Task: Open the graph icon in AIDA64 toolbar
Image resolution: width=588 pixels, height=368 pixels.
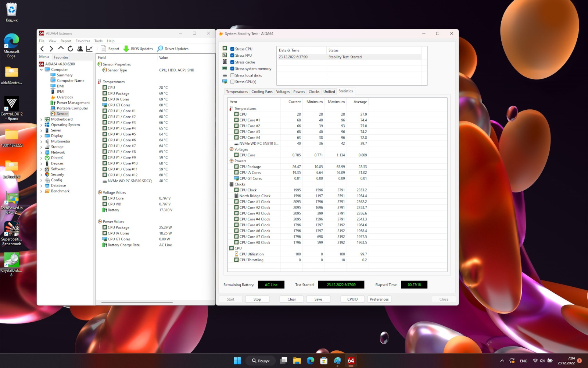Action: (89, 49)
